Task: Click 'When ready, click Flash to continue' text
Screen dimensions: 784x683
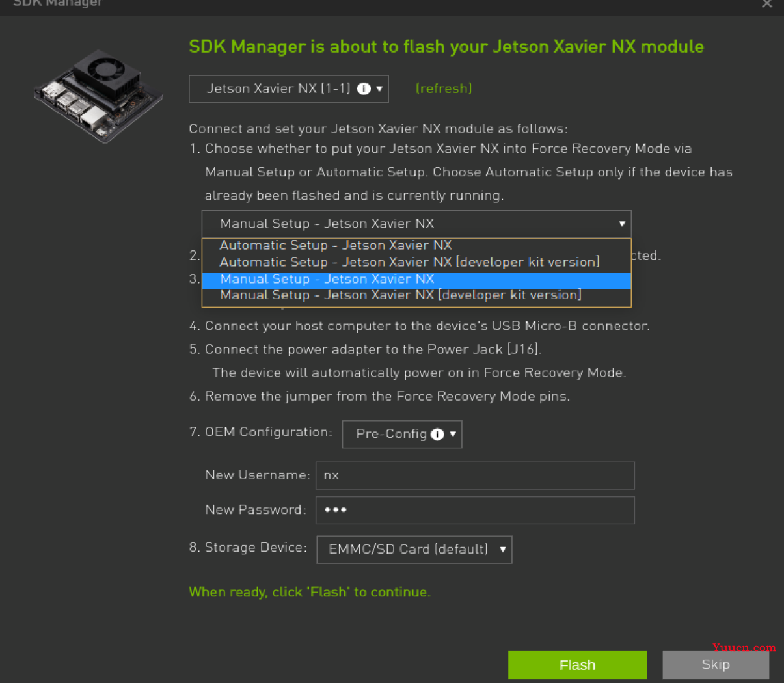Action: tap(310, 592)
